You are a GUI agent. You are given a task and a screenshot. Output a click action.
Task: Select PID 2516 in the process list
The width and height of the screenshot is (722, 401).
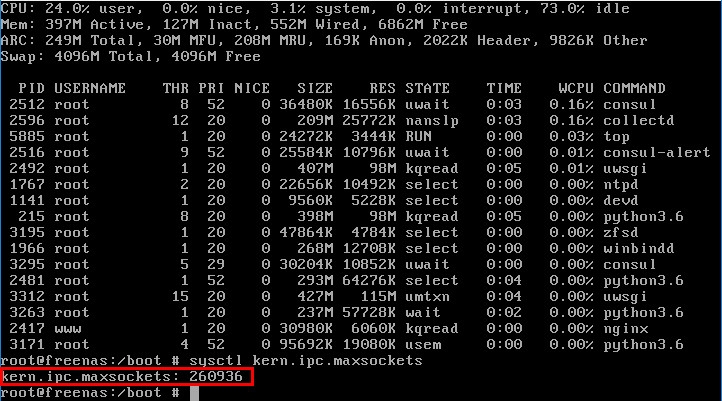(27, 152)
